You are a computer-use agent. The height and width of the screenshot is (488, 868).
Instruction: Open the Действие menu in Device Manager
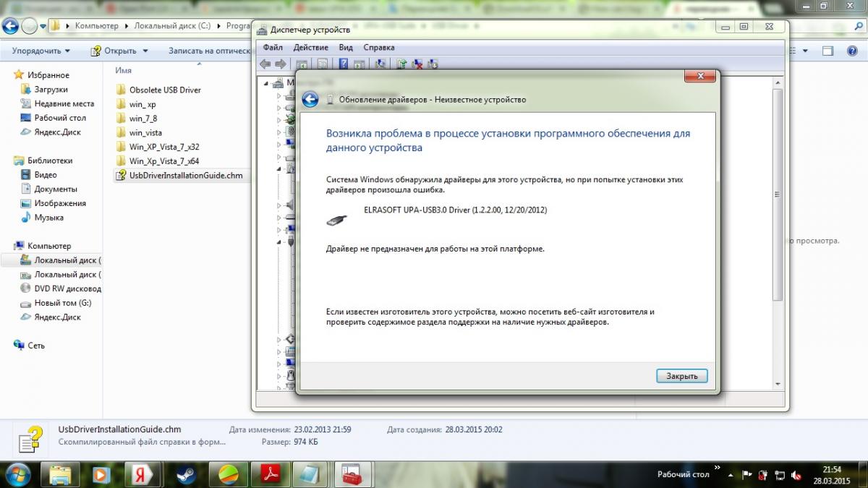coord(311,47)
